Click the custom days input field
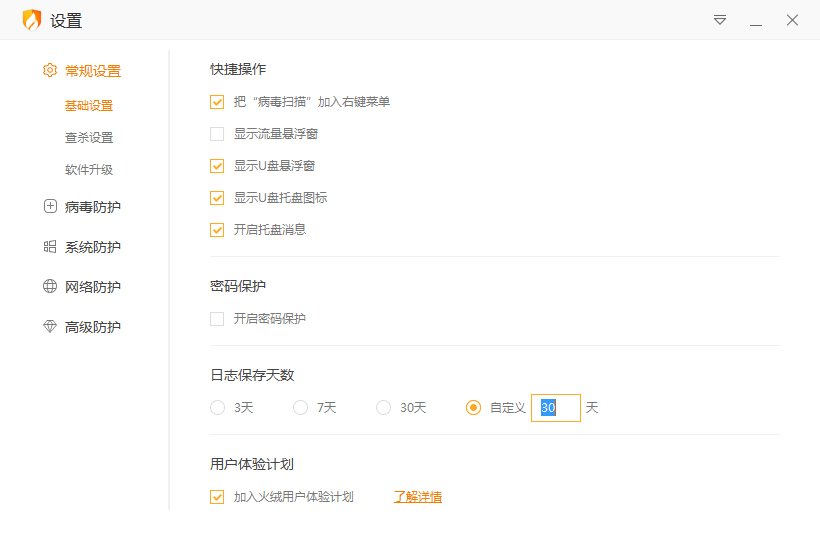This screenshot has height=540, width=820. pyautogui.click(x=556, y=408)
